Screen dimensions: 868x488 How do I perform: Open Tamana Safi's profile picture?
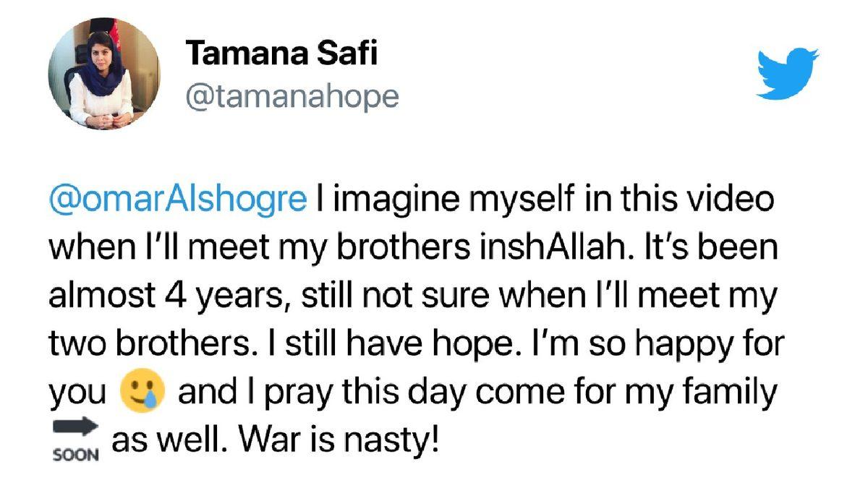click(x=104, y=74)
